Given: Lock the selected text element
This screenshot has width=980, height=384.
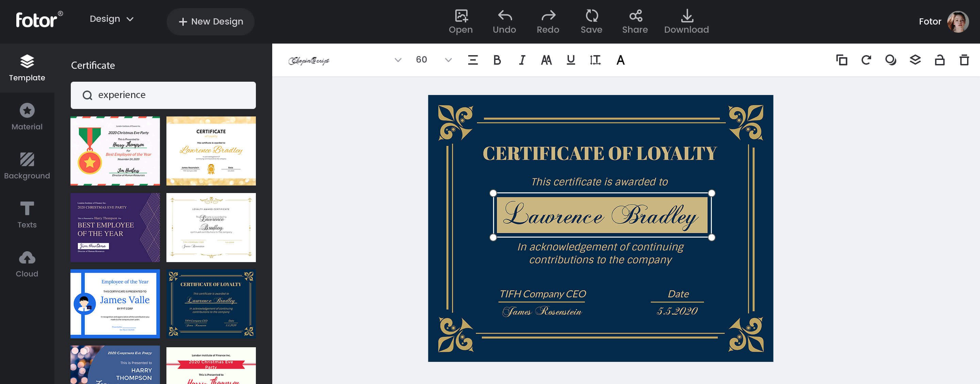Looking at the screenshot, I should 939,60.
